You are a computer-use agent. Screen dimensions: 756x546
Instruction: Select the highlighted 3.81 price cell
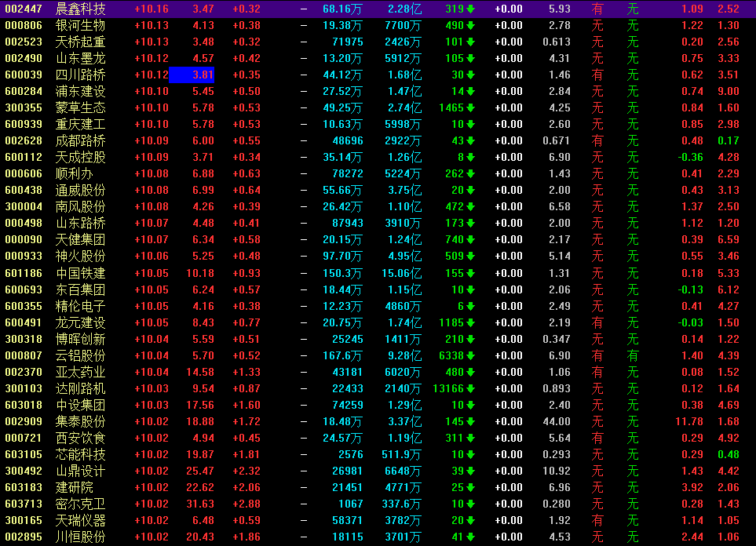tap(192, 75)
